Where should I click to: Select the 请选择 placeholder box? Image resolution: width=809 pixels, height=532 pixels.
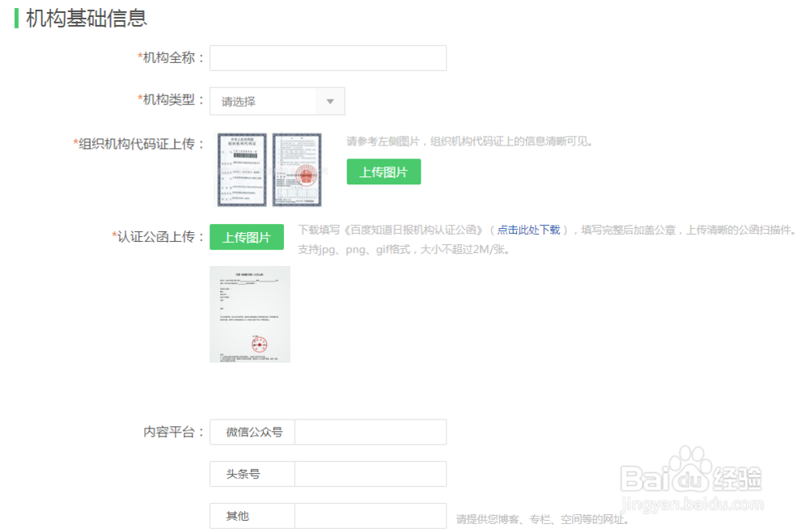click(259, 101)
